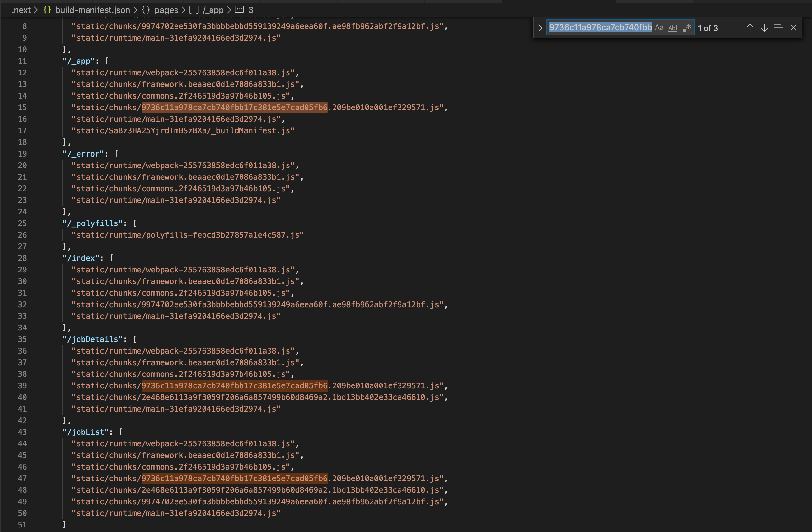Click line number 35 in gutter
Image resolution: width=812 pixels, height=532 pixels.
click(x=22, y=339)
